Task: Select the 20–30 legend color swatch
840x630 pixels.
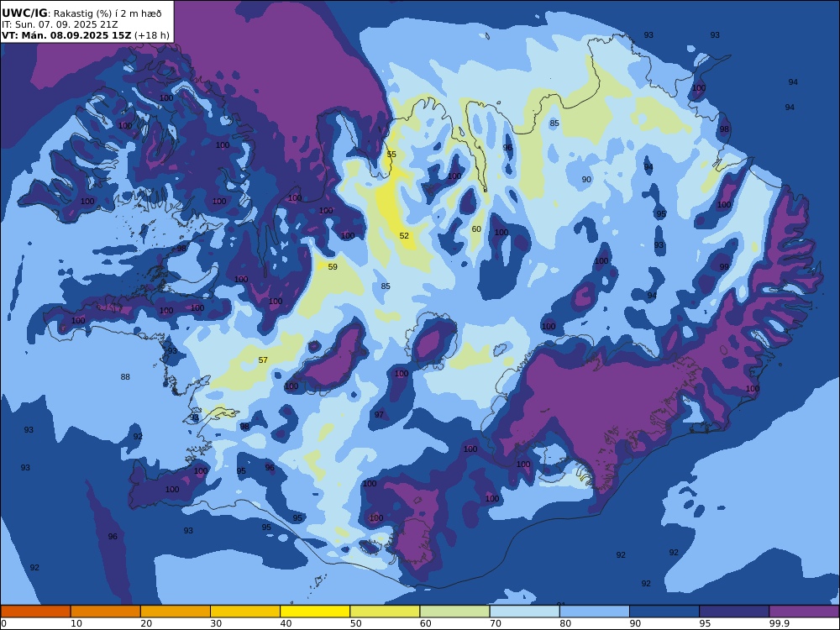Action: click(176, 612)
